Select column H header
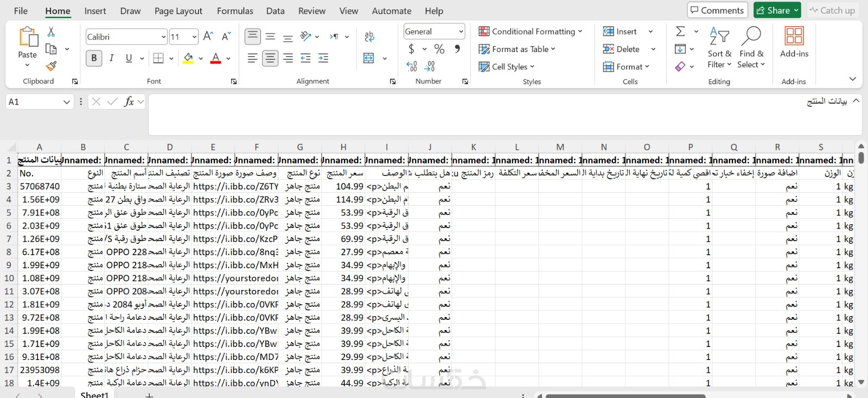This screenshot has height=398, width=868. click(x=343, y=147)
